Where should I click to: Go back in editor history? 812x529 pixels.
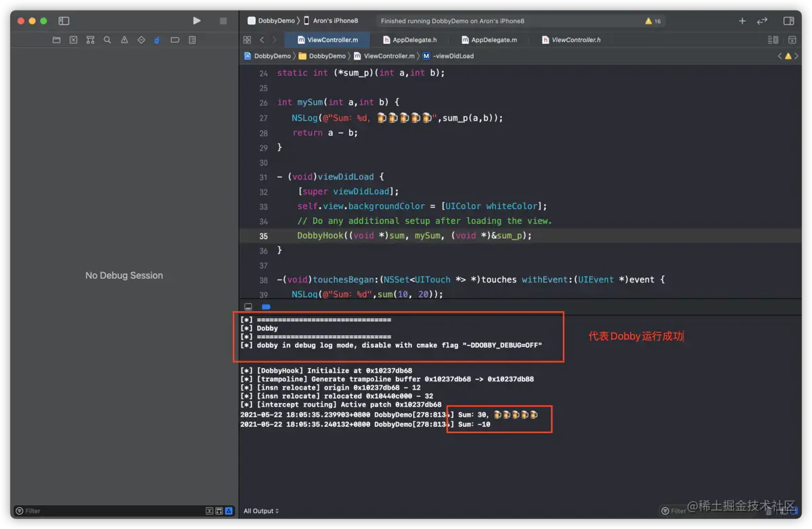click(262, 40)
